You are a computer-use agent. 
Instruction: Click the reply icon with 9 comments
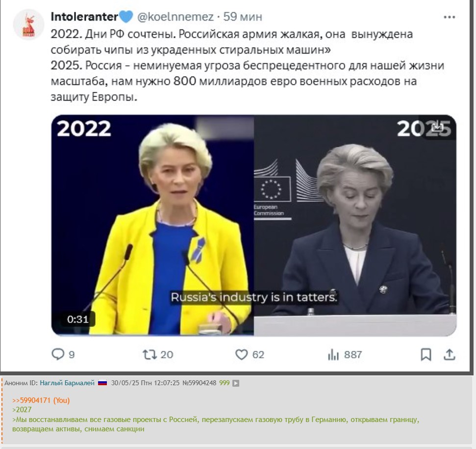(58, 354)
